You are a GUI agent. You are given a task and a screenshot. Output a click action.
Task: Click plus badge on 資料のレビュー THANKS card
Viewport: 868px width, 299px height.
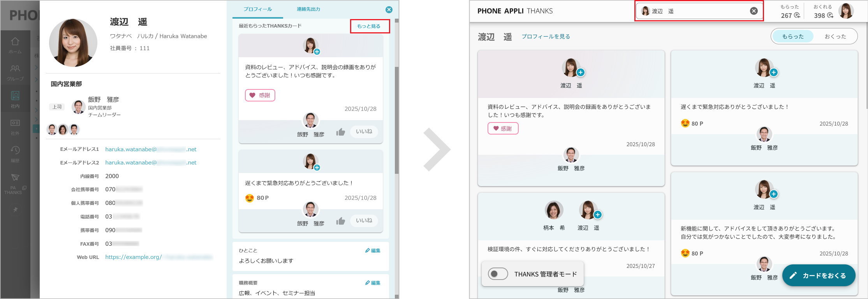point(581,72)
